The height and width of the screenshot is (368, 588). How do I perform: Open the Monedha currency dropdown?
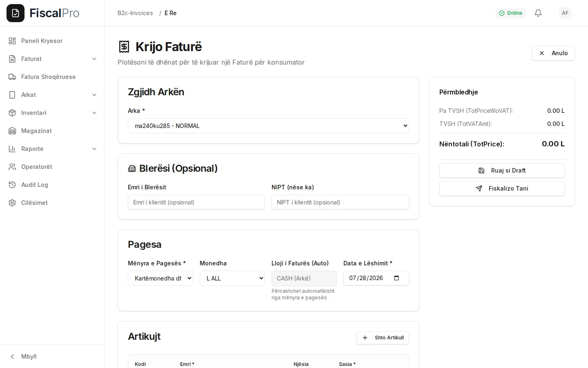click(x=232, y=278)
